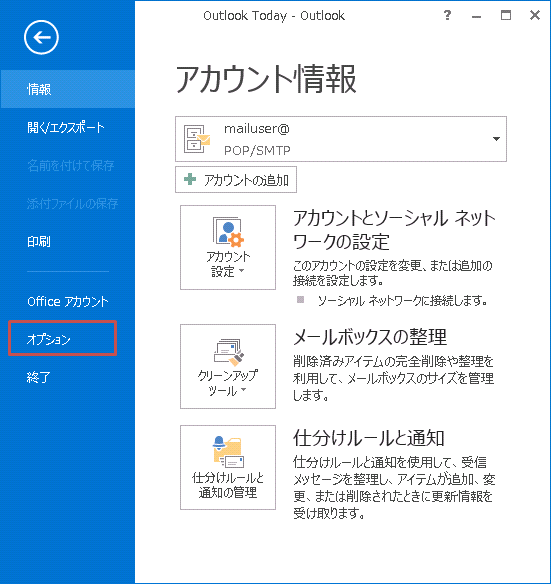Select the 情報 menu item
Viewport: 551px width, 584px height.
(x=67, y=89)
